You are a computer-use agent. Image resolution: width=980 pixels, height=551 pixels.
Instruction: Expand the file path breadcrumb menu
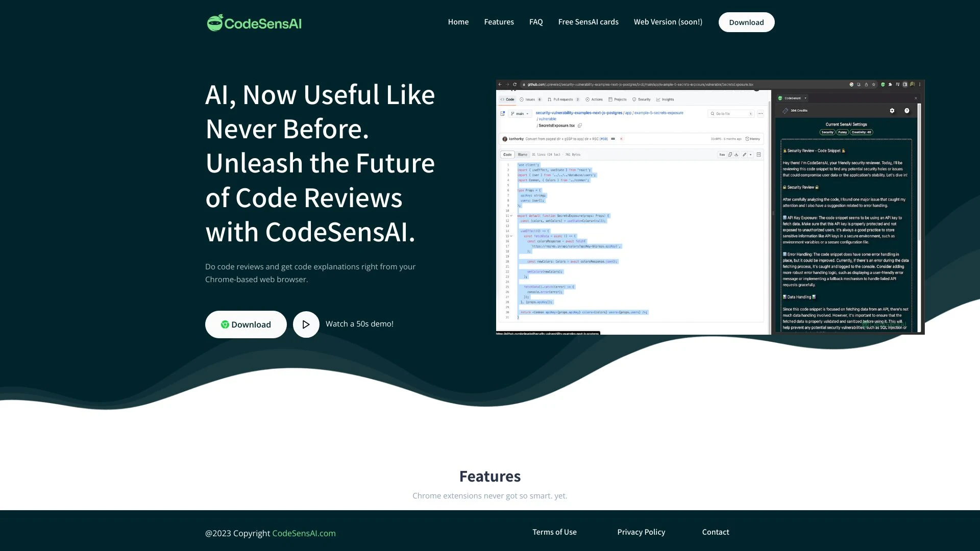click(761, 113)
